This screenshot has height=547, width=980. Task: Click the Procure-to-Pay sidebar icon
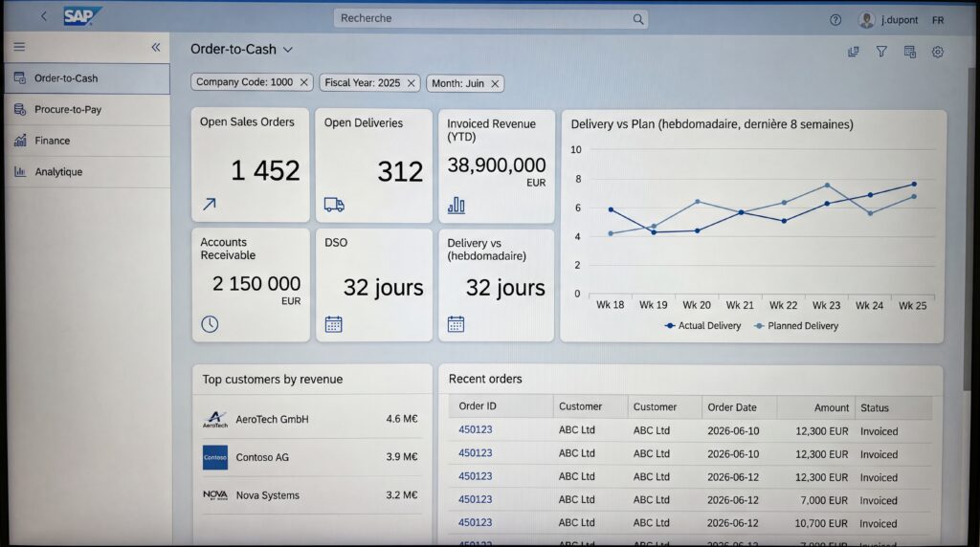click(20, 109)
